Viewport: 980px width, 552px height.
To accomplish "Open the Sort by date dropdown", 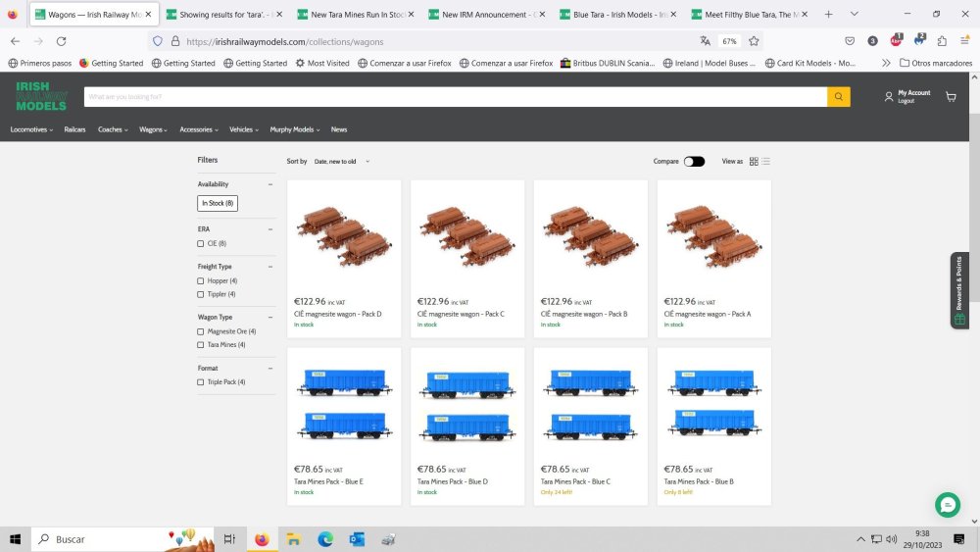I will pyautogui.click(x=340, y=161).
